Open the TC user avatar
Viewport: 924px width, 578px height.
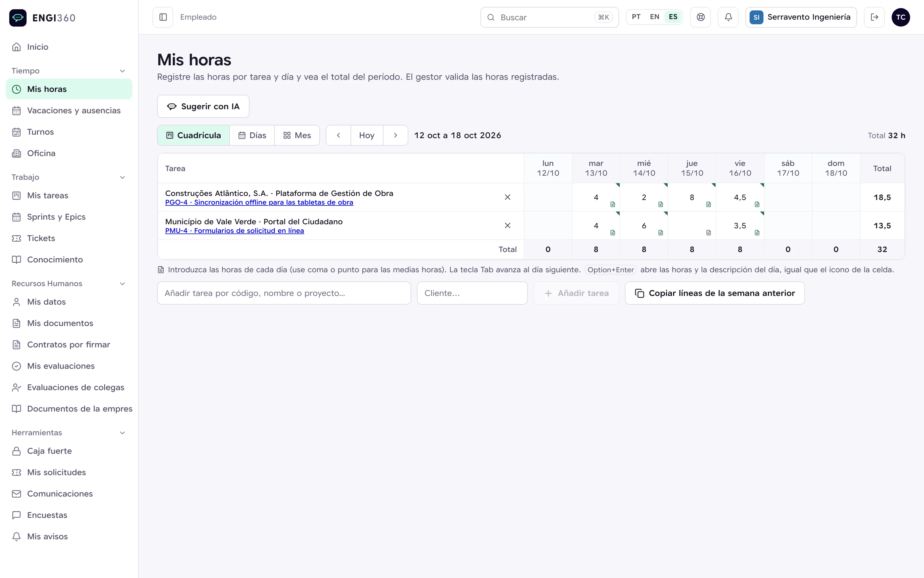[x=901, y=17]
